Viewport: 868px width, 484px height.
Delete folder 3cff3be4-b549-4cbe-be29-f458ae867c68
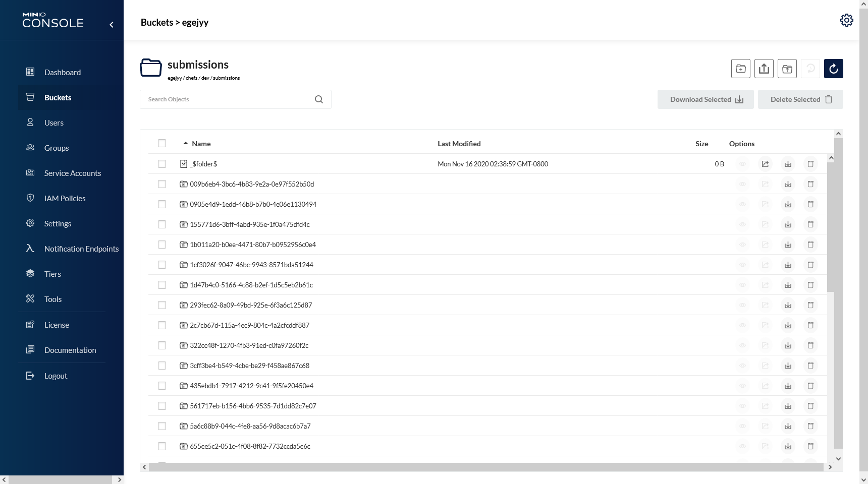coord(810,366)
